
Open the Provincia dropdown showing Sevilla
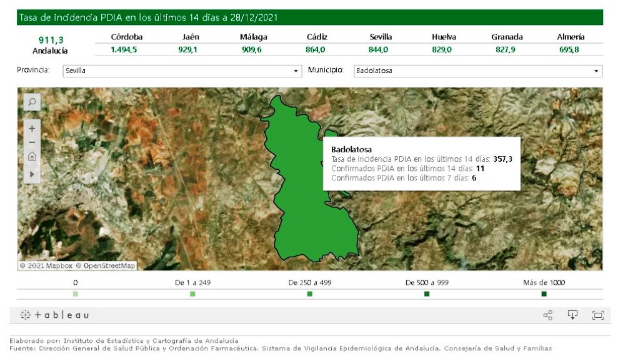point(182,71)
